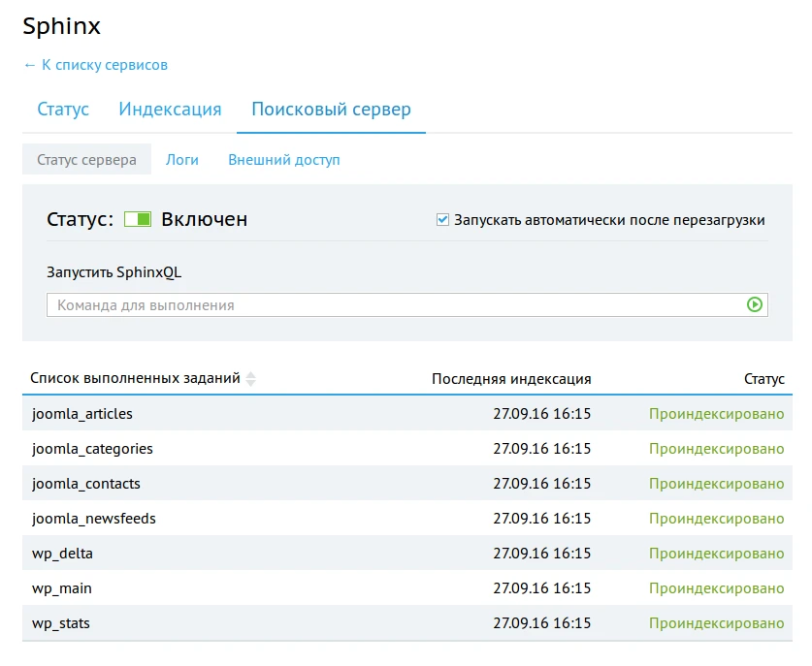Disable Запускать автоматически после перезагрузки
The width and height of the screenshot is (812, 666).
[x=442, y=219]
